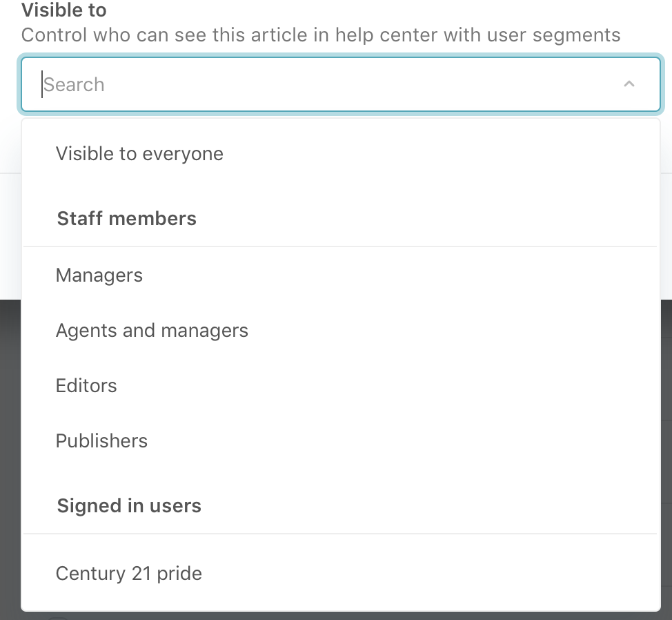Click the user segments description text

pos(321,35)
